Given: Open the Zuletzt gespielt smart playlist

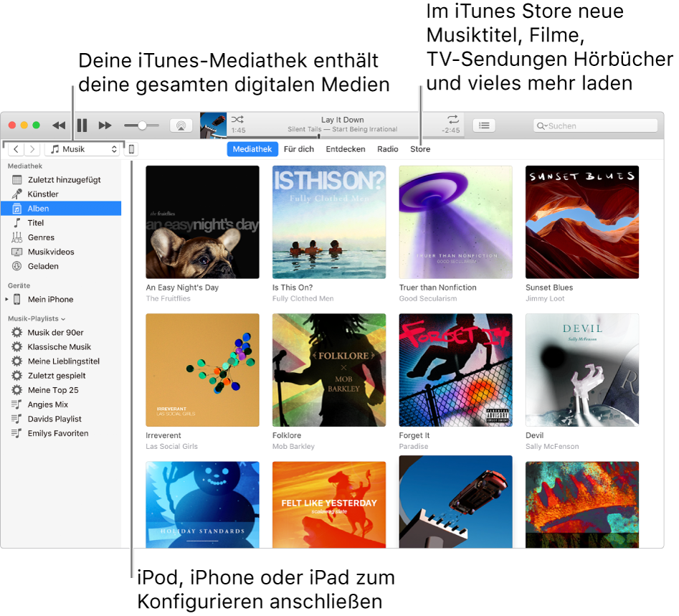Looking at the screenshot, I should 61,376.
